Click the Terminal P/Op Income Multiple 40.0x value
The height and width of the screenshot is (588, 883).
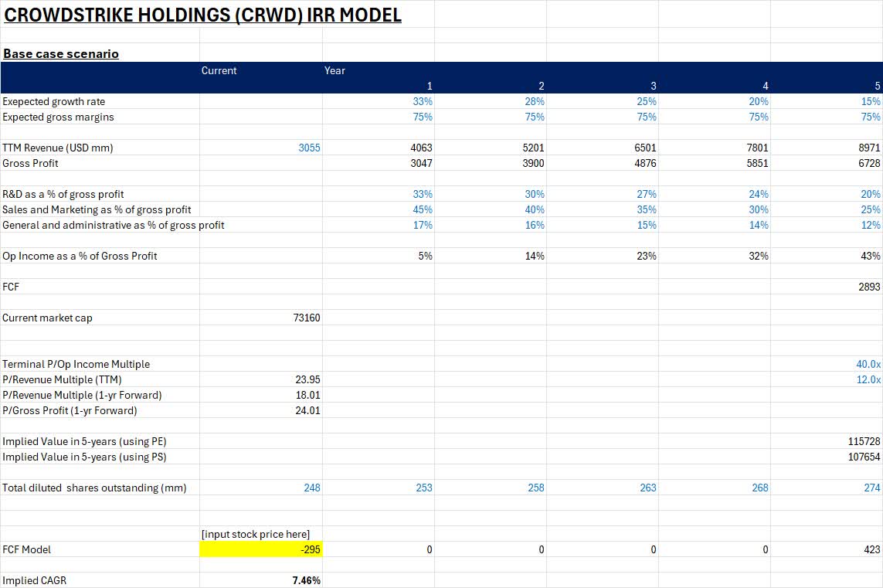(x=867, y=364)
